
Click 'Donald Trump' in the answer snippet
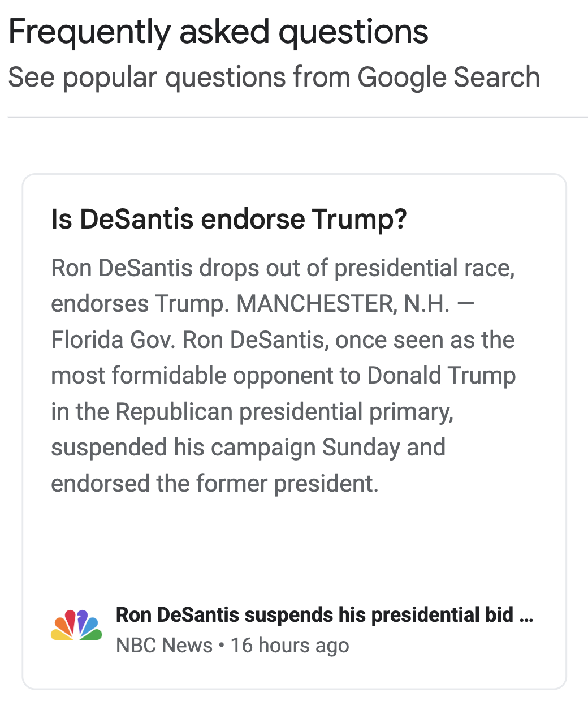point(441,376)
